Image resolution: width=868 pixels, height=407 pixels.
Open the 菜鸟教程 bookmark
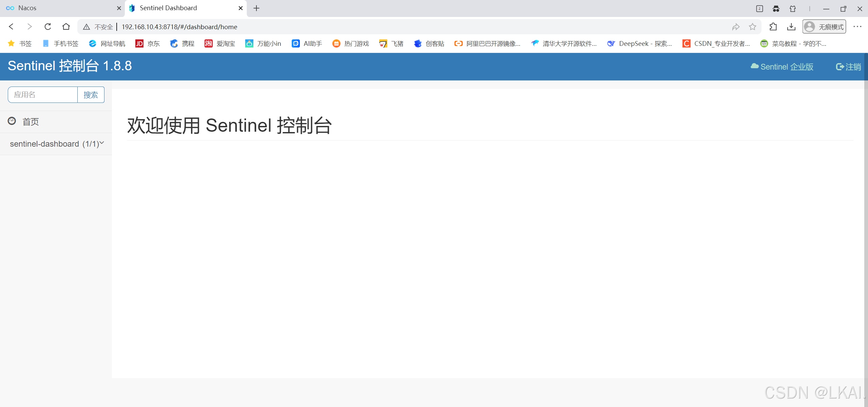793,43
